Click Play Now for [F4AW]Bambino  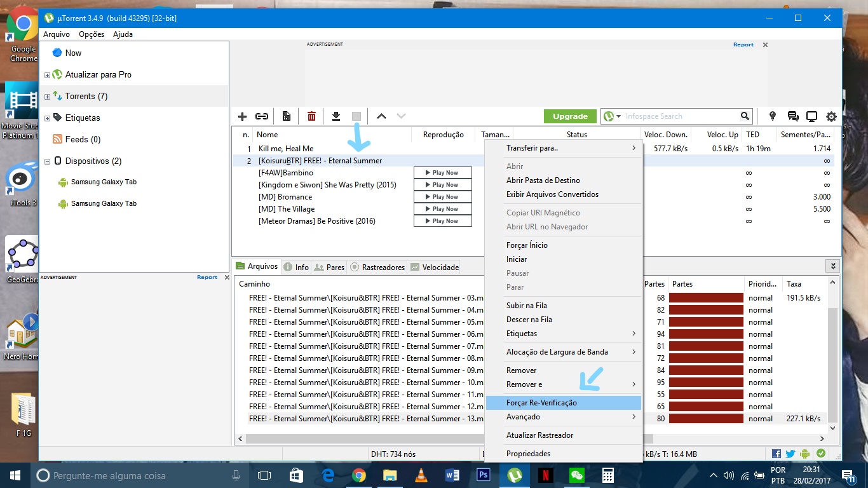click(x=443, y=173)
